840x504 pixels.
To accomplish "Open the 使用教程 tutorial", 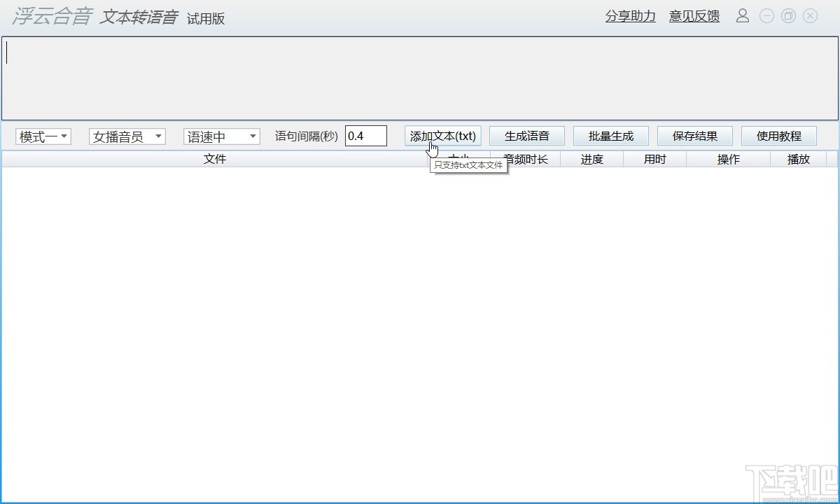I will 778,136.
